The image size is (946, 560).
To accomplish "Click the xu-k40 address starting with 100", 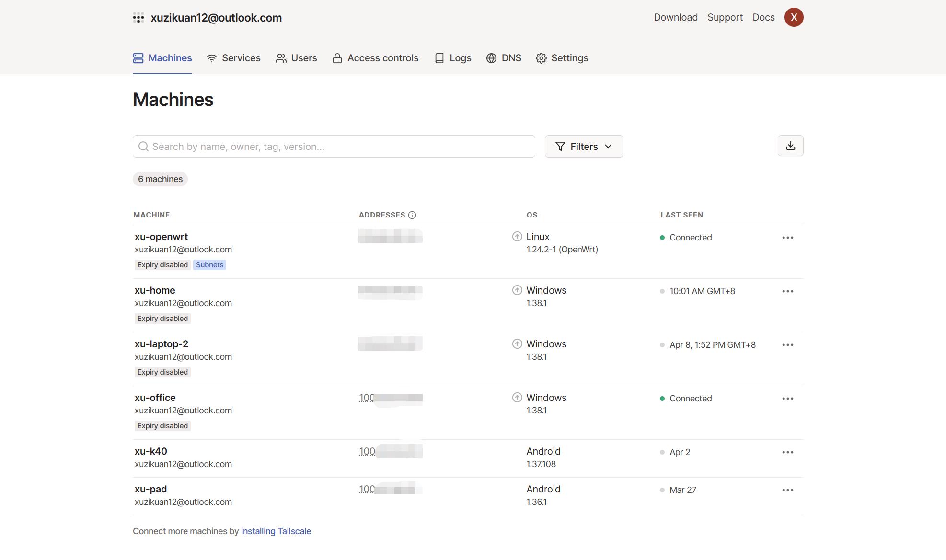I will [x=391, y=451].
